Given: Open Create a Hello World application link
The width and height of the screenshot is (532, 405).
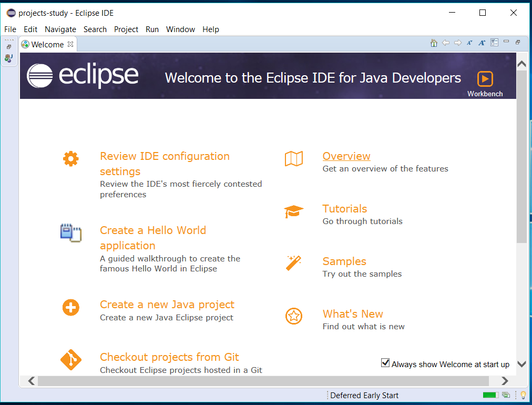Looking at the screenshot, I should (152, 238).
